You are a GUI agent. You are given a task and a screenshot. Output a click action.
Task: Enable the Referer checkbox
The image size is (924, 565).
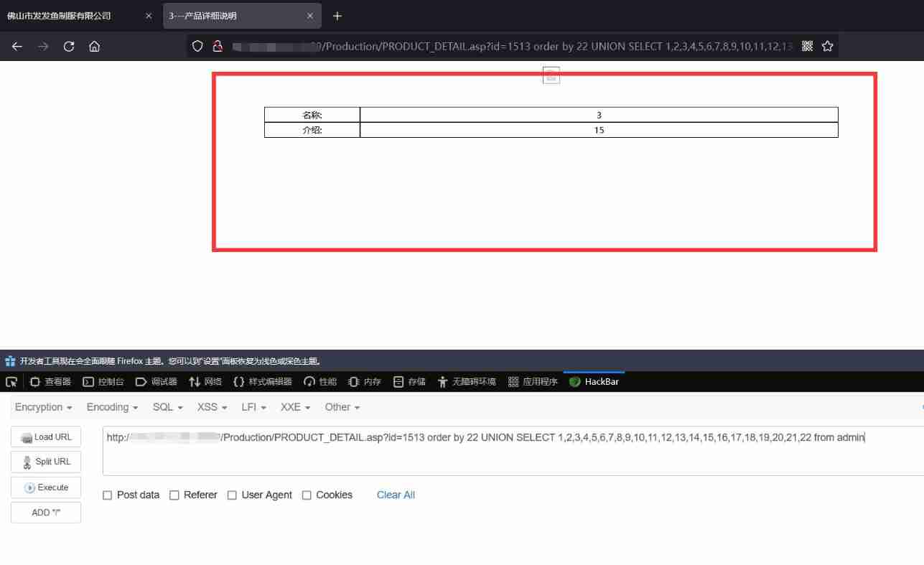tap(174, 495)
